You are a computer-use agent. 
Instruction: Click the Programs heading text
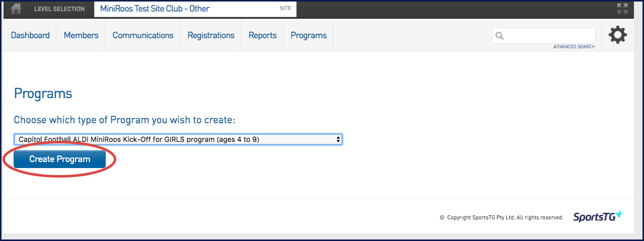pos(43,94)
